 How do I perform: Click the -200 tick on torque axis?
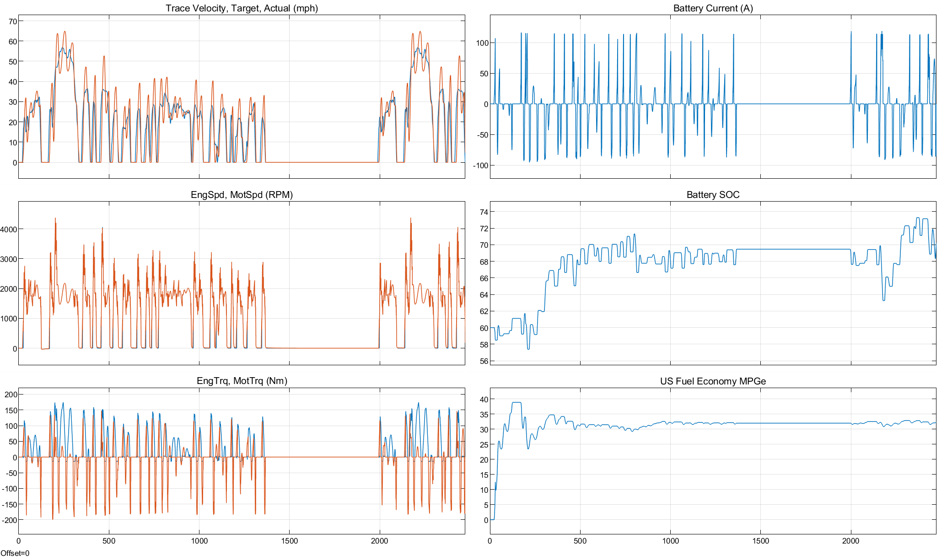click(x=10, y=520)
